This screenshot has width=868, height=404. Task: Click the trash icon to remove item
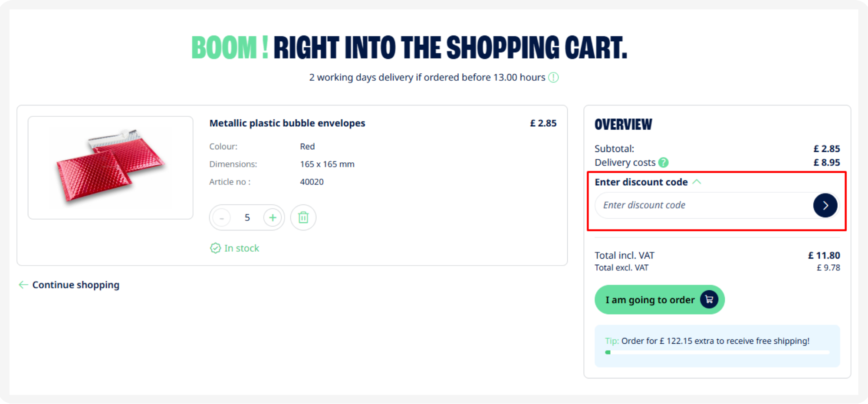coord(303,217)
